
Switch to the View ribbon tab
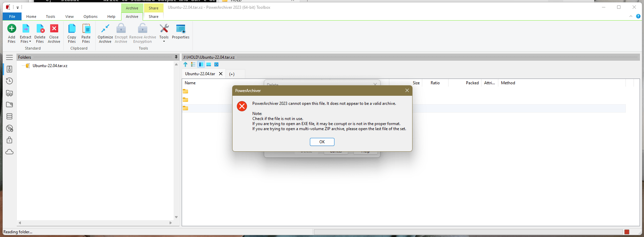(69, 17)
